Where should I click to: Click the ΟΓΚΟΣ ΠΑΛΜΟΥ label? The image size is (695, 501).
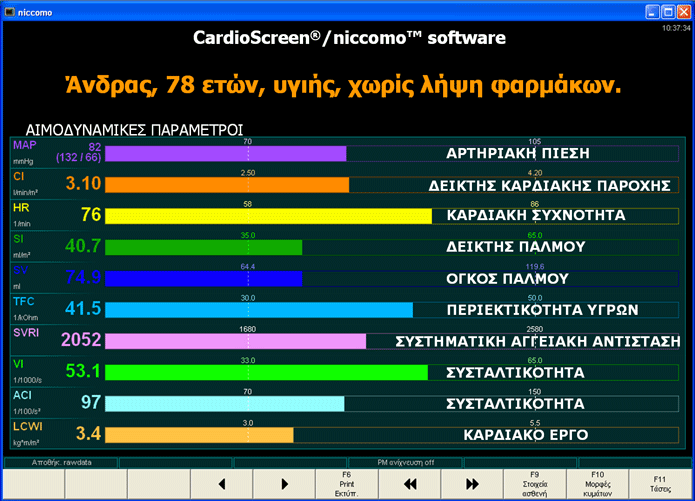coord(507,279)
